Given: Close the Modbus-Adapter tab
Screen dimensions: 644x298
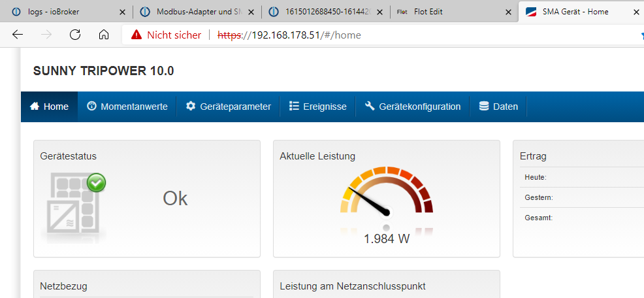Looking at the screenshot, I should pos(251,12).
